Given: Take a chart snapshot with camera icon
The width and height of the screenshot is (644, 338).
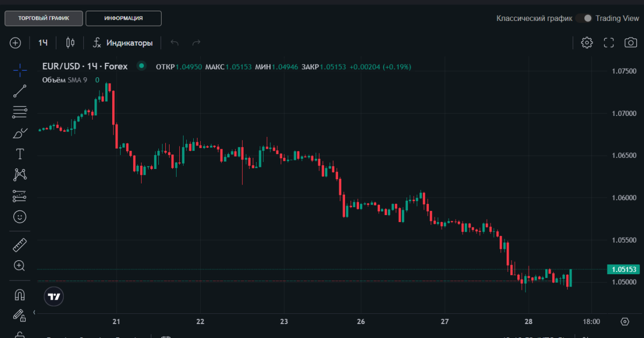Looking at the screenshot, I should (x=630, y=42).
